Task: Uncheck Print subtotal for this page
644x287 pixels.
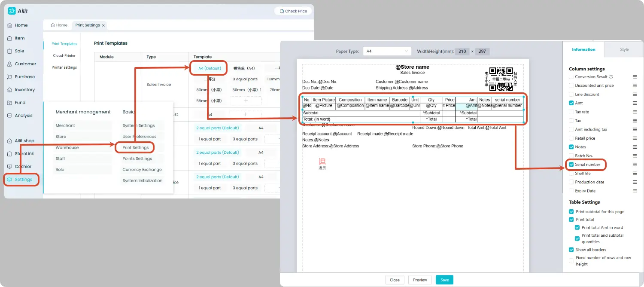Action: (x=571, y=212)
